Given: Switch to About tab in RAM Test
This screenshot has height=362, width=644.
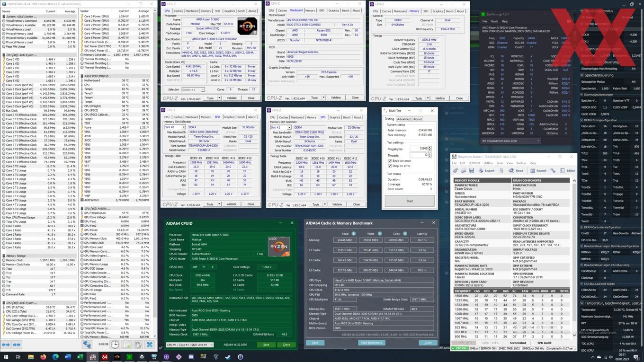Looking at the screenshot, I should [x=417, y=119].
